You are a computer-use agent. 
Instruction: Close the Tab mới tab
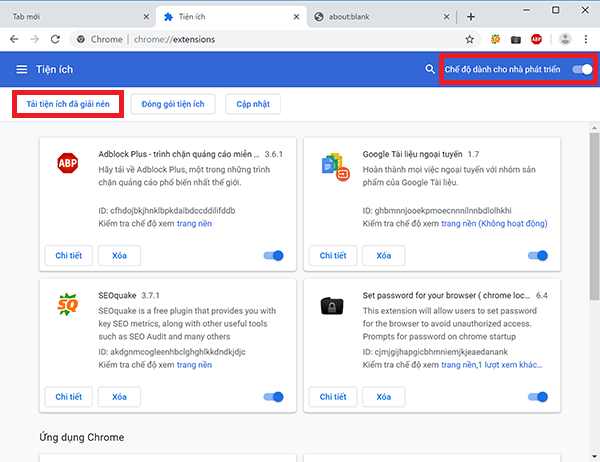[146, 17]
